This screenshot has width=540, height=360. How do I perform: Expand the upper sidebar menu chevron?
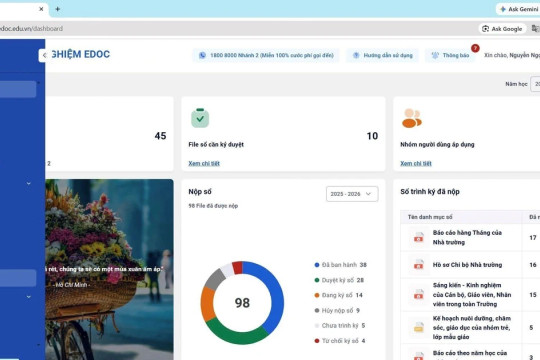(29, 183)
